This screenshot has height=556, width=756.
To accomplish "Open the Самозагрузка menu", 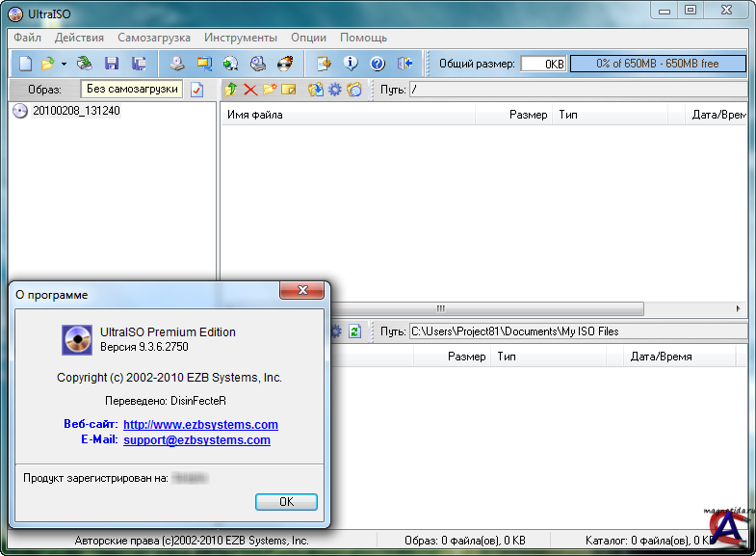I will point(154,38).
